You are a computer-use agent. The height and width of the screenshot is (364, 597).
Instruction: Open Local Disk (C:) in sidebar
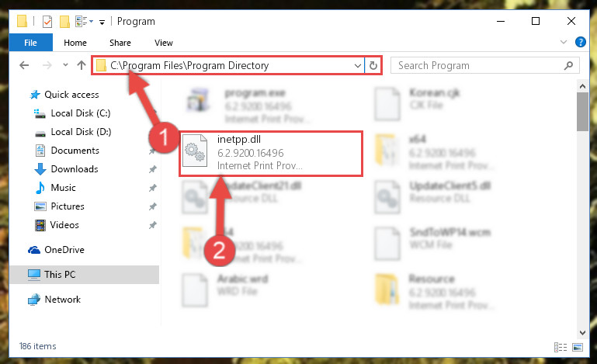click(x=80, y=113)
